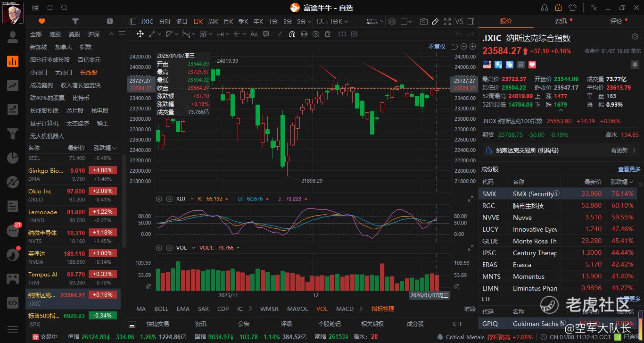Open customer support headset icon
The image size is (644, 343).
tap(545, 8)
